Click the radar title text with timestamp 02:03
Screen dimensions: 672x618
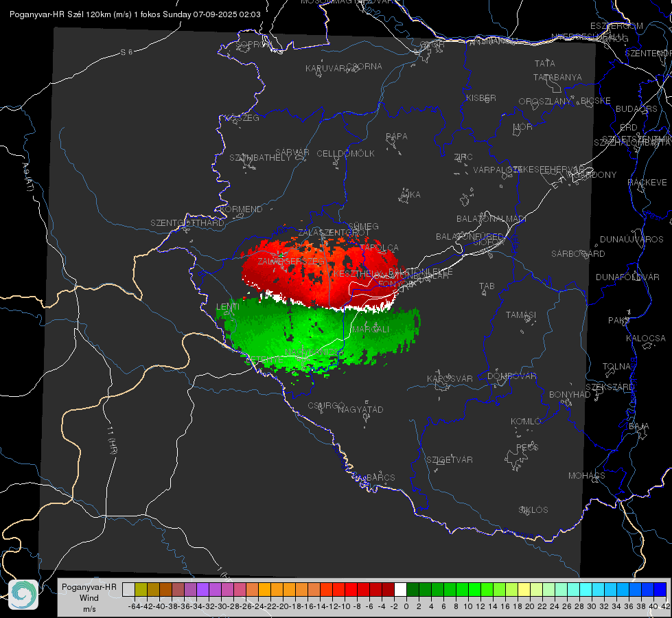[x=135, y=14]
